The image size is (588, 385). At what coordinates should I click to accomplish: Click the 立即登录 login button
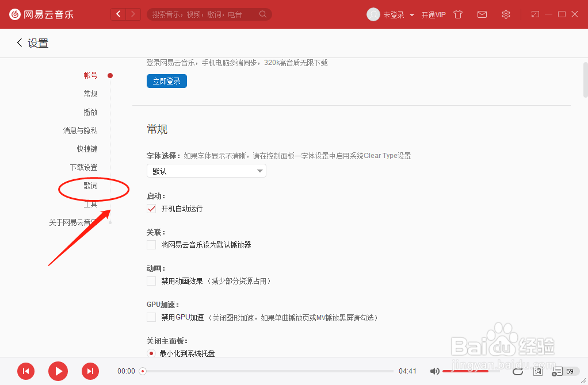tap(166, 80)
